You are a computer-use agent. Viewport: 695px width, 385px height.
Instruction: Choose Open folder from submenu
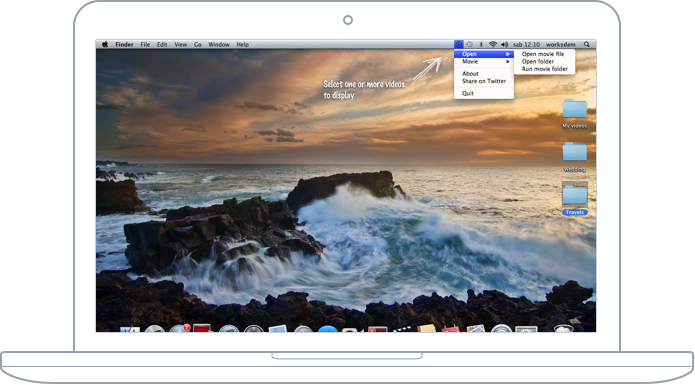pyautogui.click(x=538, y=61)
